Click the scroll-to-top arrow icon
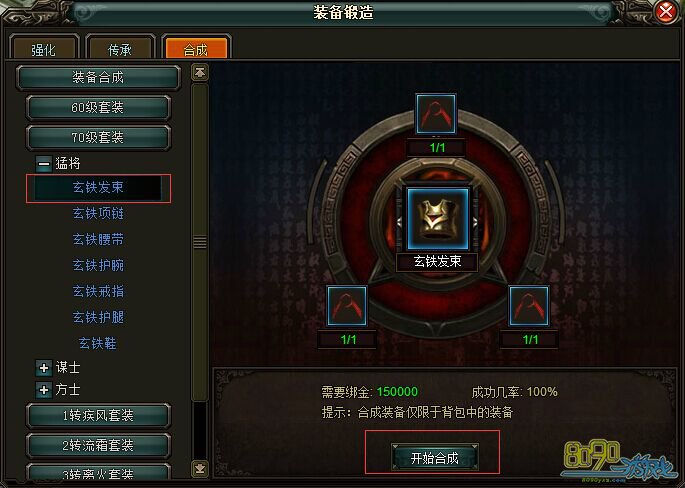This screenshot has width=685, height=488. click(200, 73)
